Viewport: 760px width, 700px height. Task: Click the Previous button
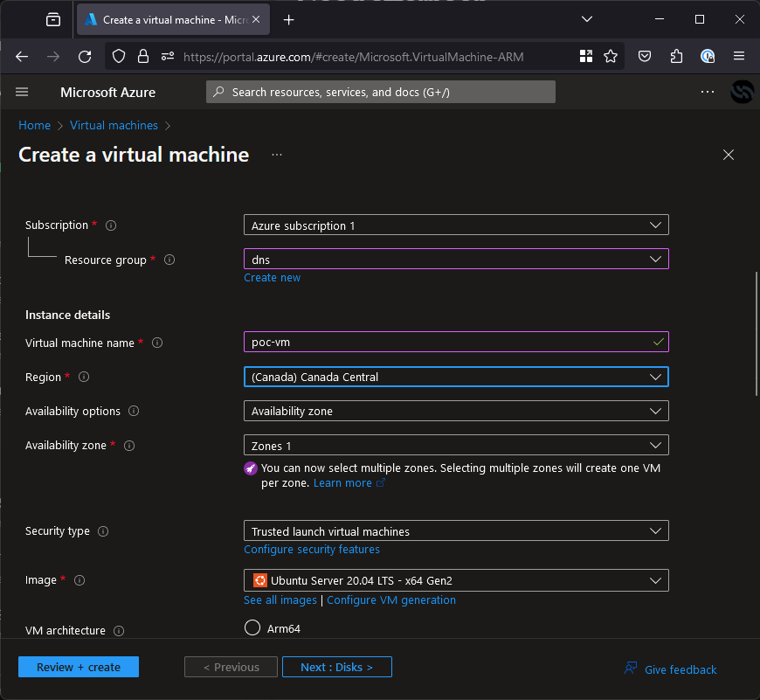[x=231, y=667]
